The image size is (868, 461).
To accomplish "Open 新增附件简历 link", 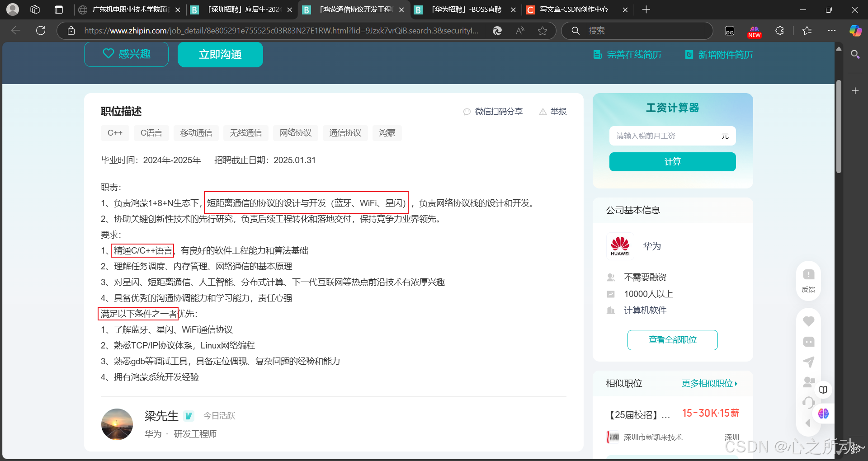I will click(x=719, y=55).
